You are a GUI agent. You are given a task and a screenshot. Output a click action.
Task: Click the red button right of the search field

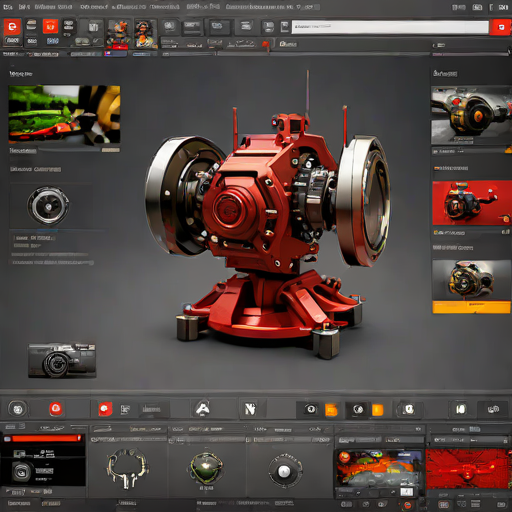click(x=499, y=27)
